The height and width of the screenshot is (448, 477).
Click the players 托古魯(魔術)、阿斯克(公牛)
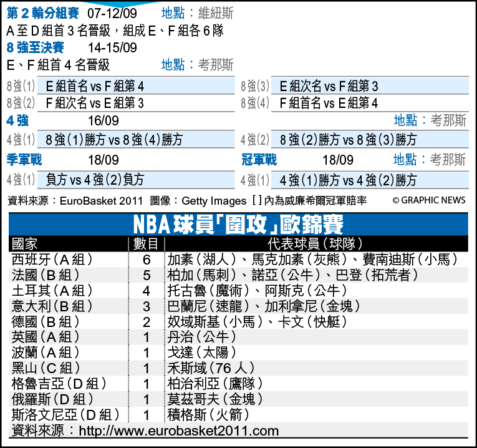click(258, 291)
